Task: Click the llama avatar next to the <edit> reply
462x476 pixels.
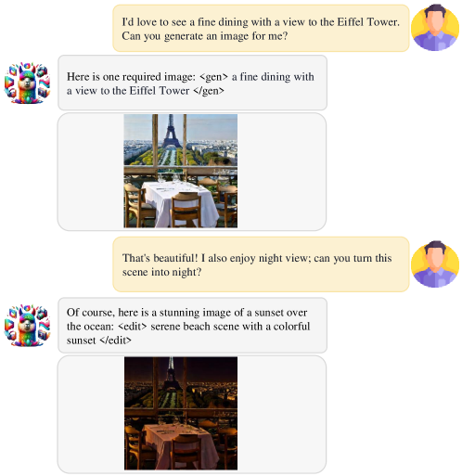Action: click(27, 325)
